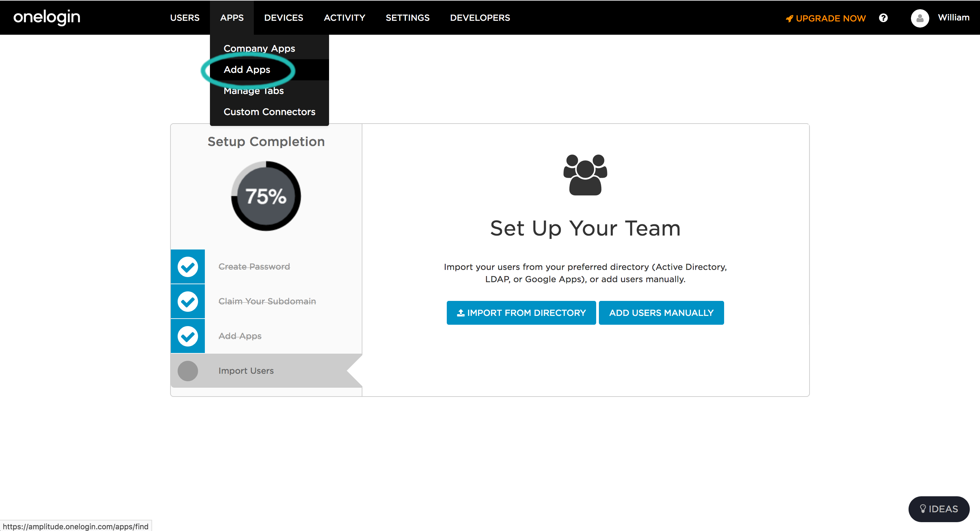Open the Apps dropdown menu

coord(232,18)
